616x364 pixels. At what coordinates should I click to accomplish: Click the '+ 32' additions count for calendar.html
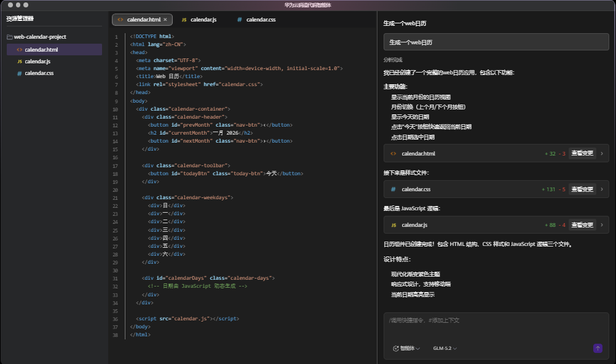[x=550, y=154]
